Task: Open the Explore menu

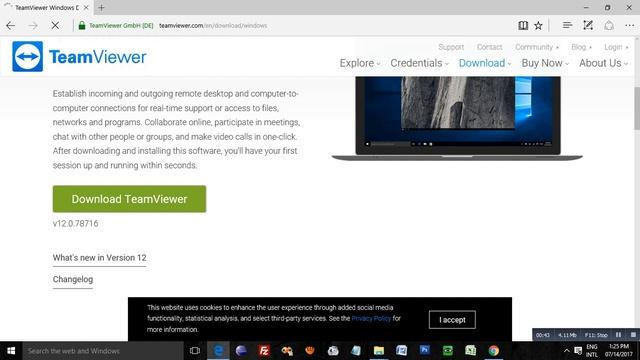Action: coord(360,63)
